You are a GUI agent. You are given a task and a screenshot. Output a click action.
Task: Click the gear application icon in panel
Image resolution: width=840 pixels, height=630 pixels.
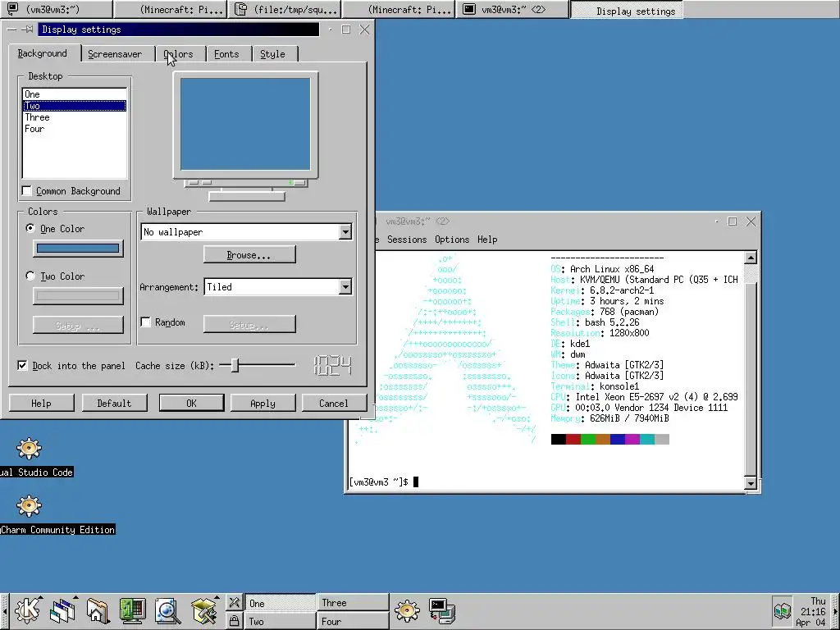[x=407, y=610]
